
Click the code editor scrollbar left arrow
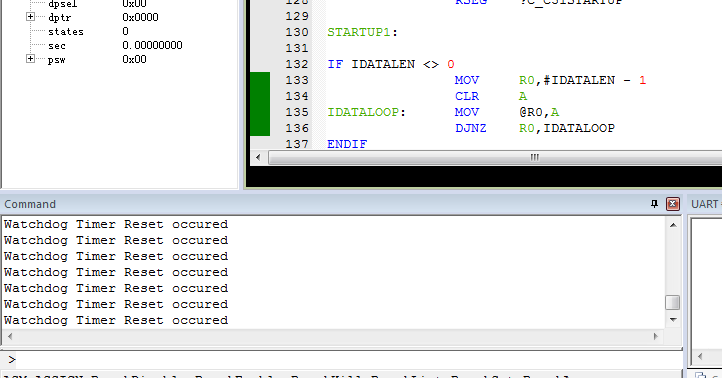pyautogui.click(x=258, y=157)
